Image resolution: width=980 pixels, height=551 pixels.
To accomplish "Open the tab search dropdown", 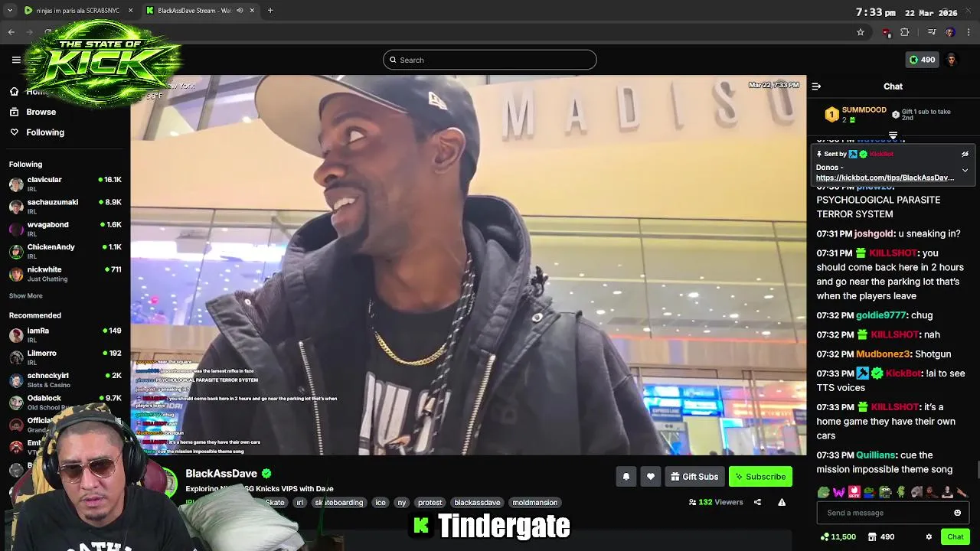I will [x=9, y=11].
